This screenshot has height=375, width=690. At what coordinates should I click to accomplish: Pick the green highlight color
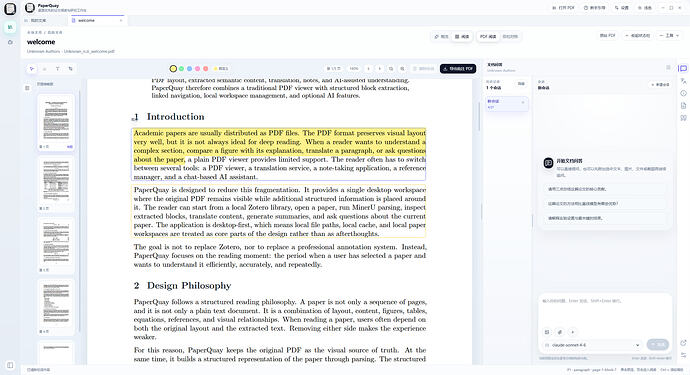point(181,69)
